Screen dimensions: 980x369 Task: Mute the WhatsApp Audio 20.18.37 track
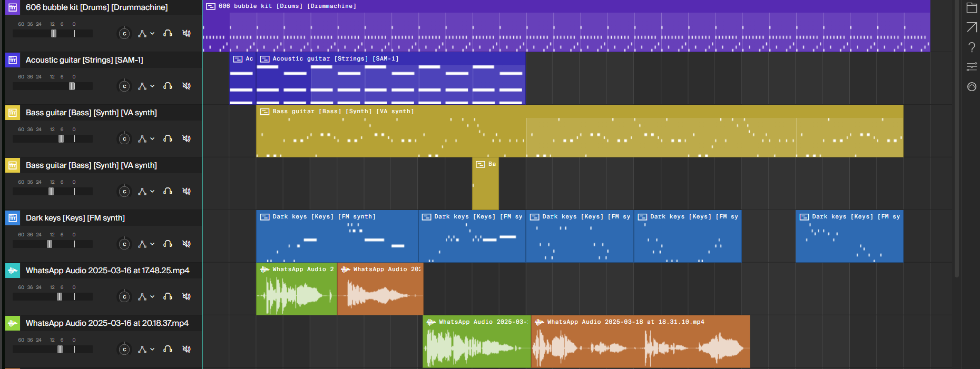(187, 349)
